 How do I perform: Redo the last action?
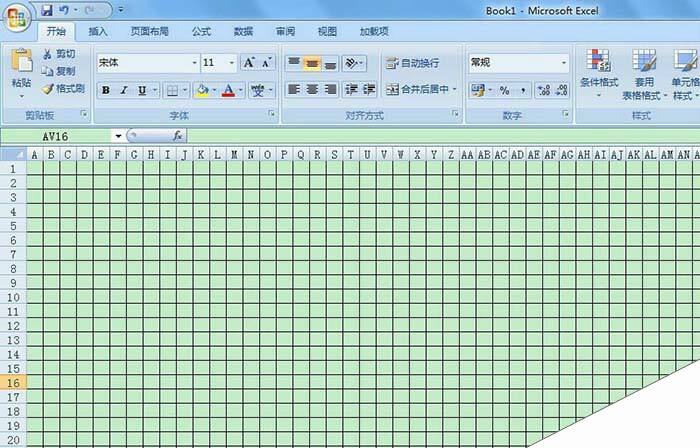90,9
